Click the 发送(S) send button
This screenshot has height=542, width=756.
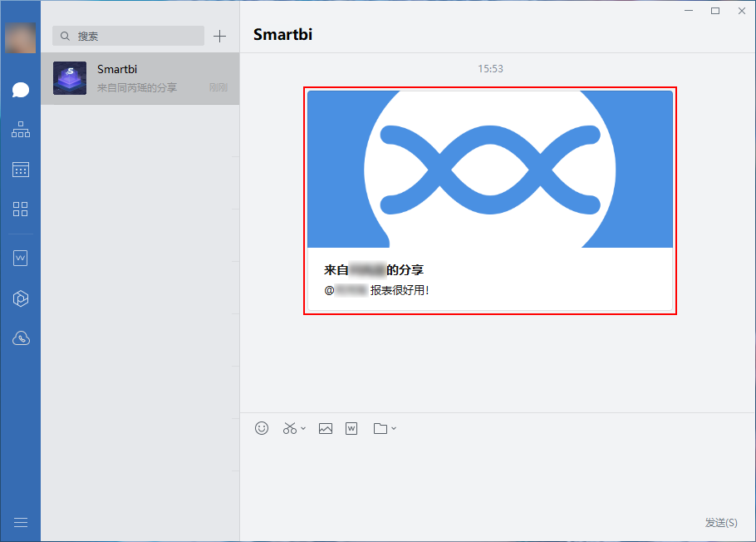pyautogui.click(x=721, y=523)
